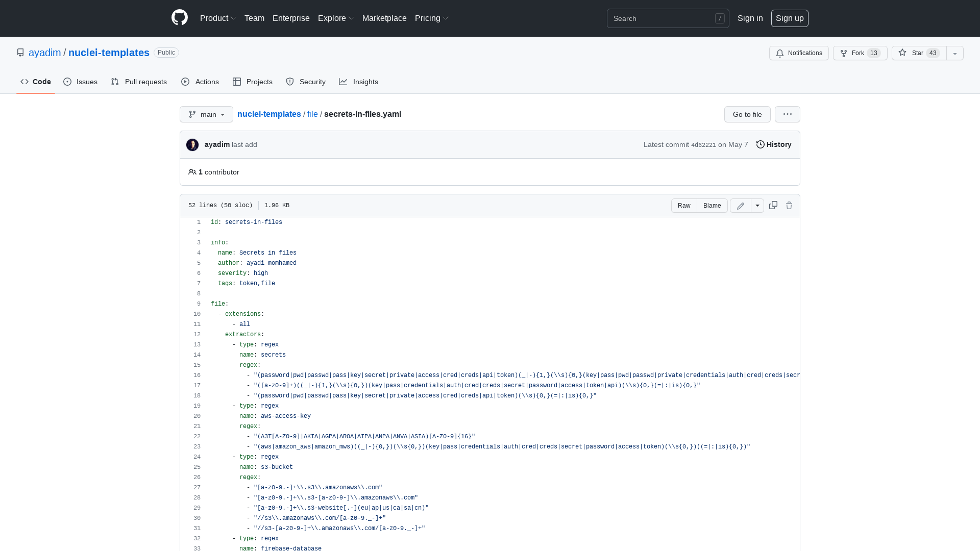The height and width of the screenshot is (551, 980).
Task: Open commit hash 4d62221
Action: click(703, 145)
